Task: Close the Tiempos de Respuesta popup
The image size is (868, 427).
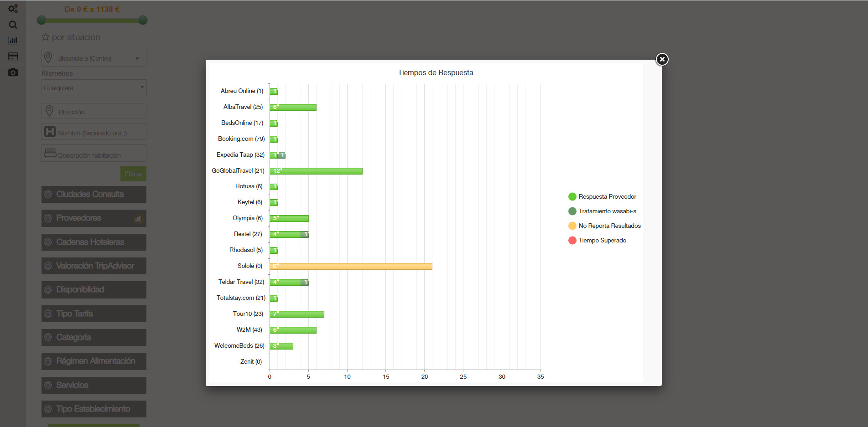Action: 662,59
